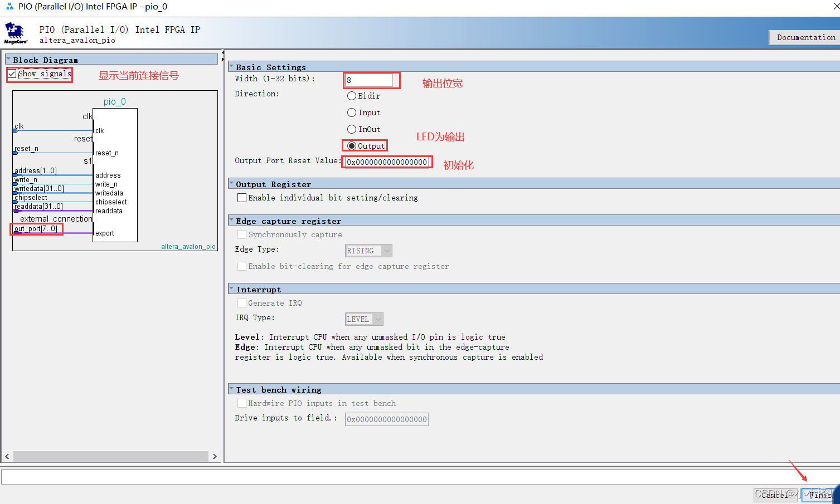
Task: Select the Output direction option
Action: (352, 146)
